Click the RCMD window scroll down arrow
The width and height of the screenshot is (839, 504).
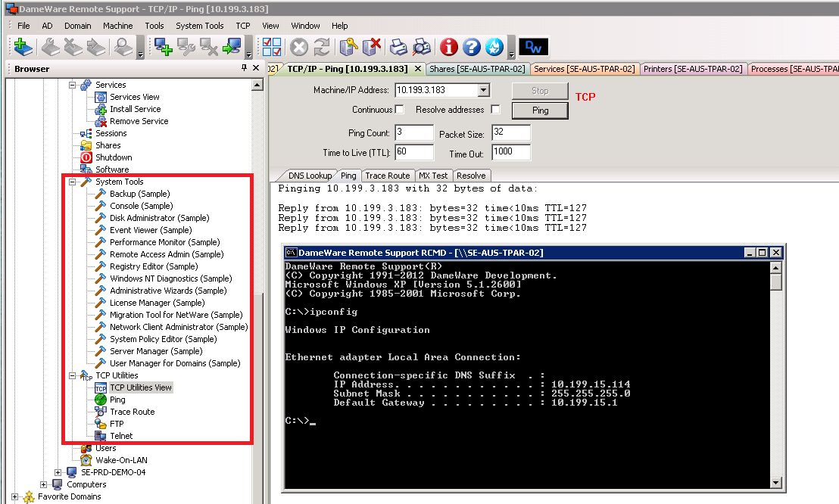tap(776, 483)
